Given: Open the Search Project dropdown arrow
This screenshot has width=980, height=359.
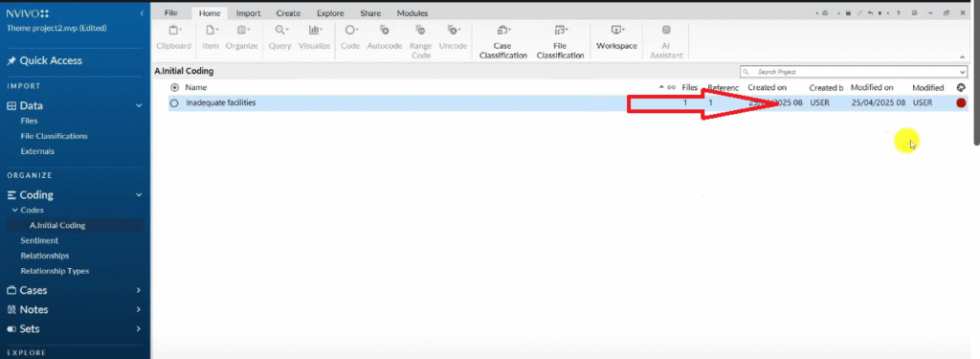Looking at the screenshot, I should (962, 72).
